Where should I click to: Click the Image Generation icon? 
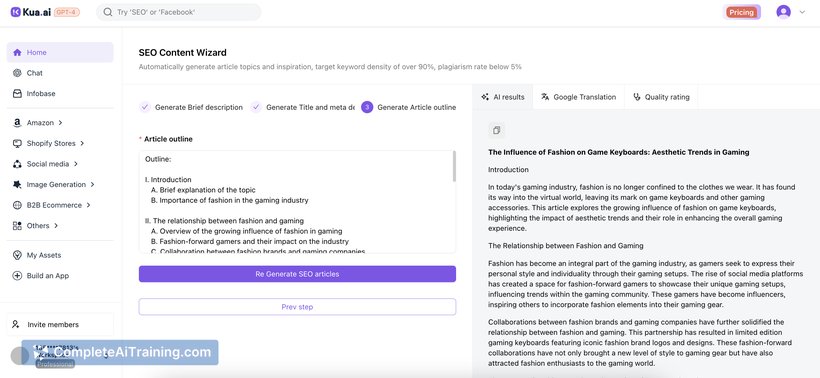pos(17,185)
